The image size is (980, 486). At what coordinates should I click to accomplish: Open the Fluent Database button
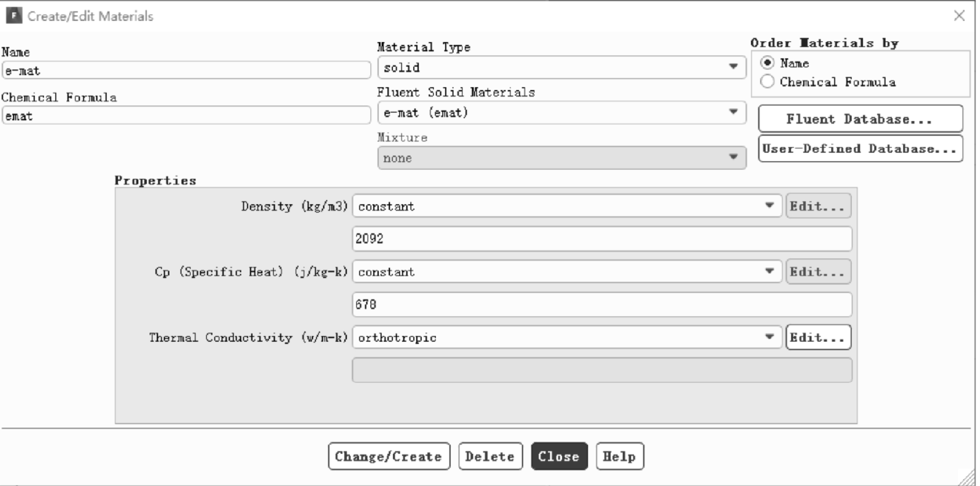[x=860, y=118]
